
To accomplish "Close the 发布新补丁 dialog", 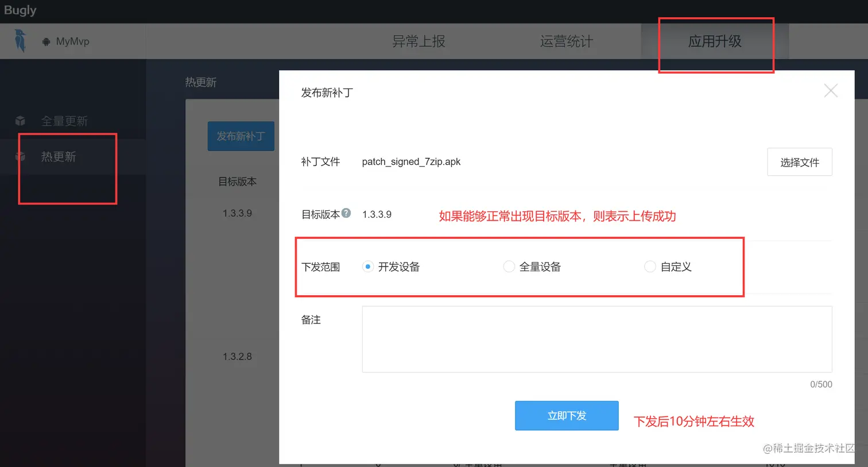I will coord(831,90).
